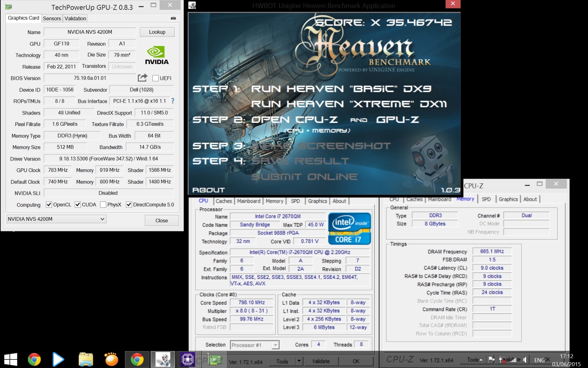The height and width of the screenshot is (368, 588).
Task: Click the HWBOT Heaven window title icon
Action: coord(192,5)
